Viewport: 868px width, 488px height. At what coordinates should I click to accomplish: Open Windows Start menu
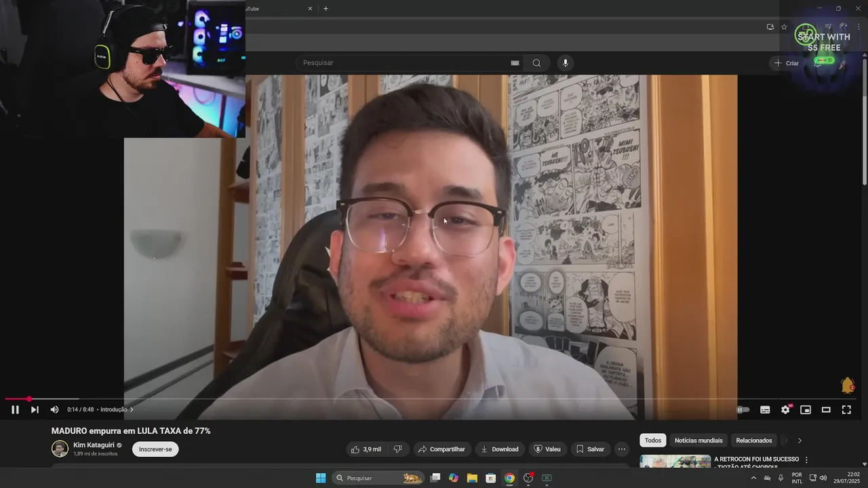point(320,478)
